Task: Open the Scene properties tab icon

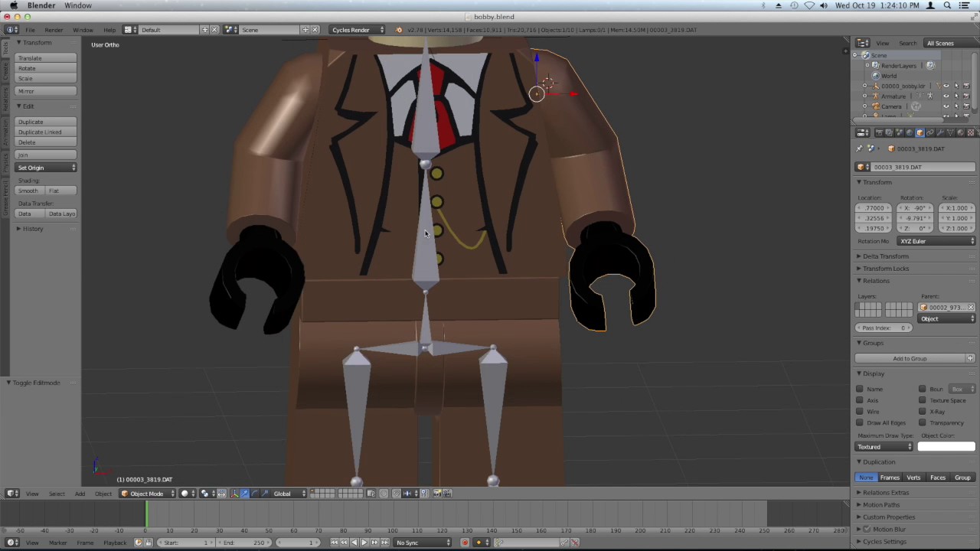Action: click(x=899, y=132)
